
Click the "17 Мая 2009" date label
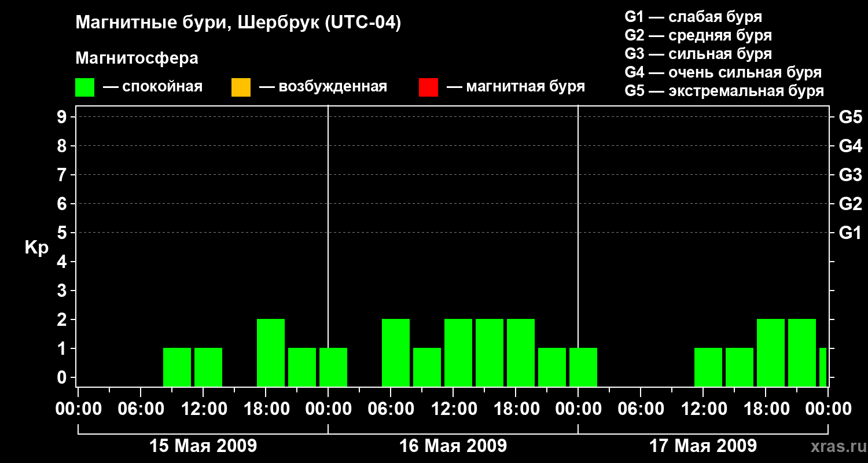(703, 446)
